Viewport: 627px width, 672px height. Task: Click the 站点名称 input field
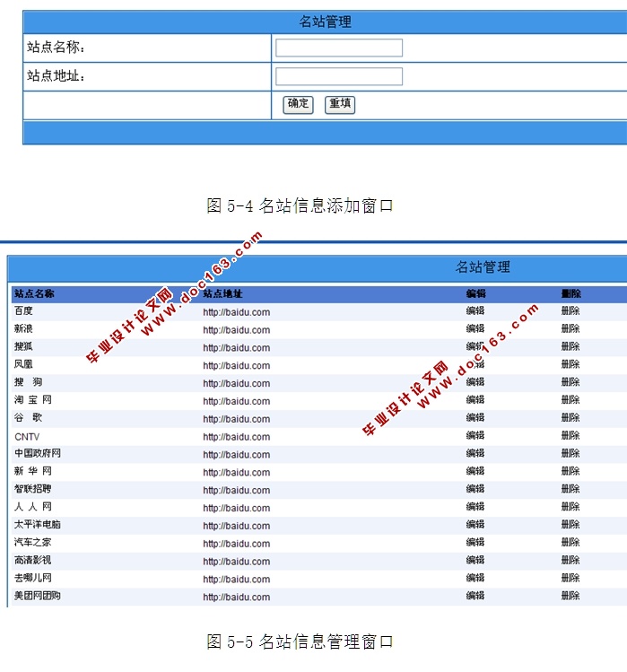pos(339,48)
